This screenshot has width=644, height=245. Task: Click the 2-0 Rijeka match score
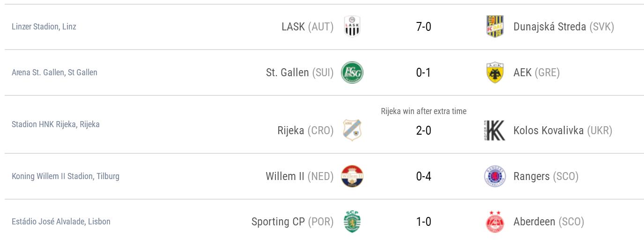[423, 130]
